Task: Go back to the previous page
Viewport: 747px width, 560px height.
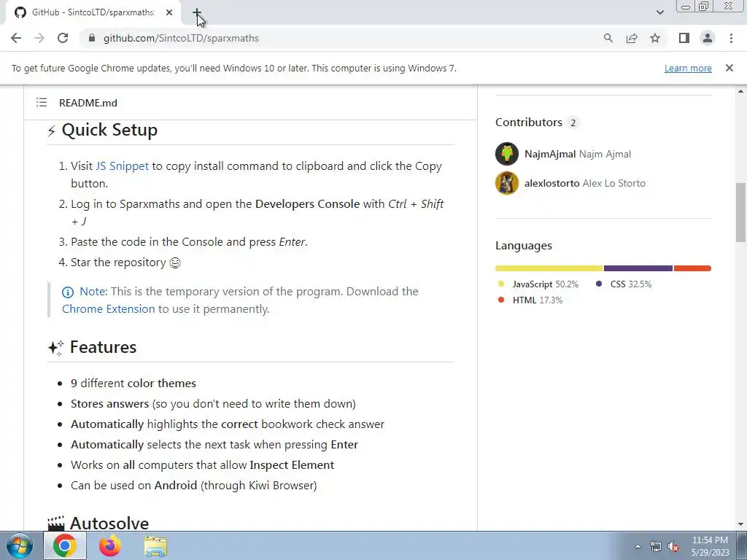Action: click(16, 38)
